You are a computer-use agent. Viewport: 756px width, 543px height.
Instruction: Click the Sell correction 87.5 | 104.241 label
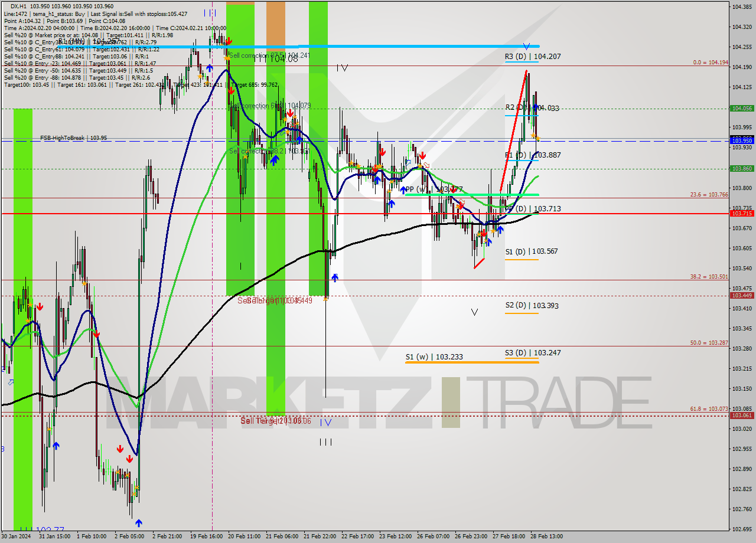[269, 55]
